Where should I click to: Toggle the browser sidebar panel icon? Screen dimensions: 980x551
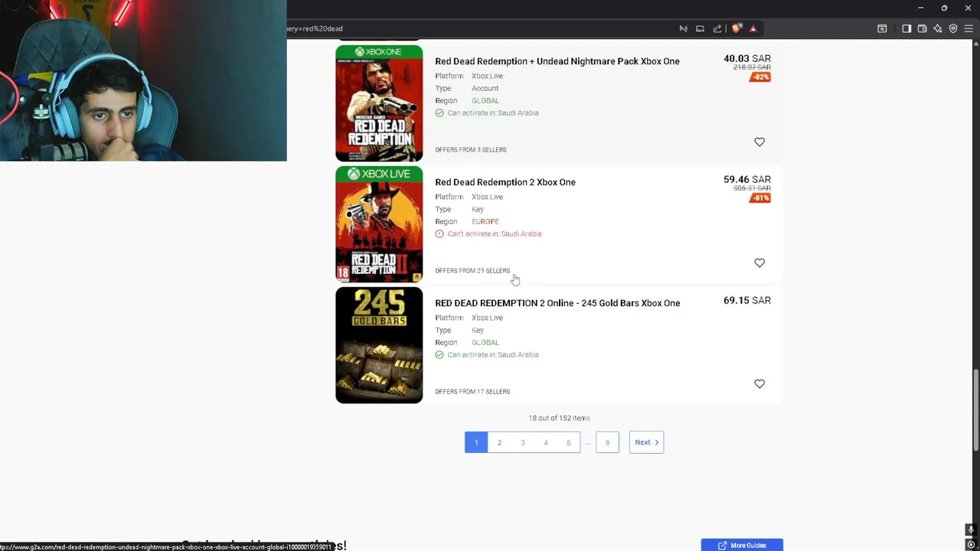click(906, 28)
